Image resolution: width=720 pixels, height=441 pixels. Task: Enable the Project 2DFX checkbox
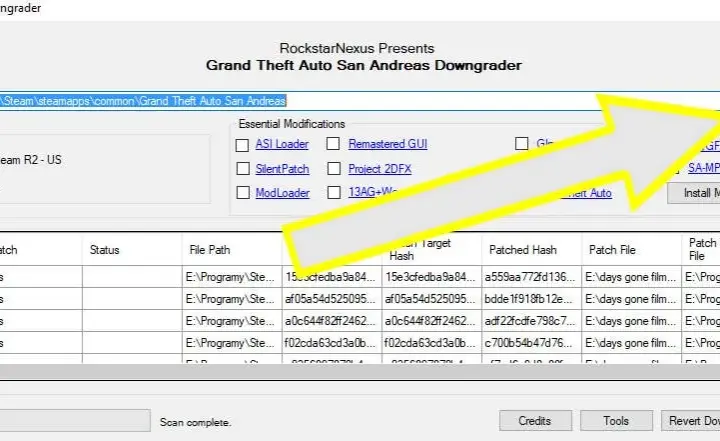334,169
